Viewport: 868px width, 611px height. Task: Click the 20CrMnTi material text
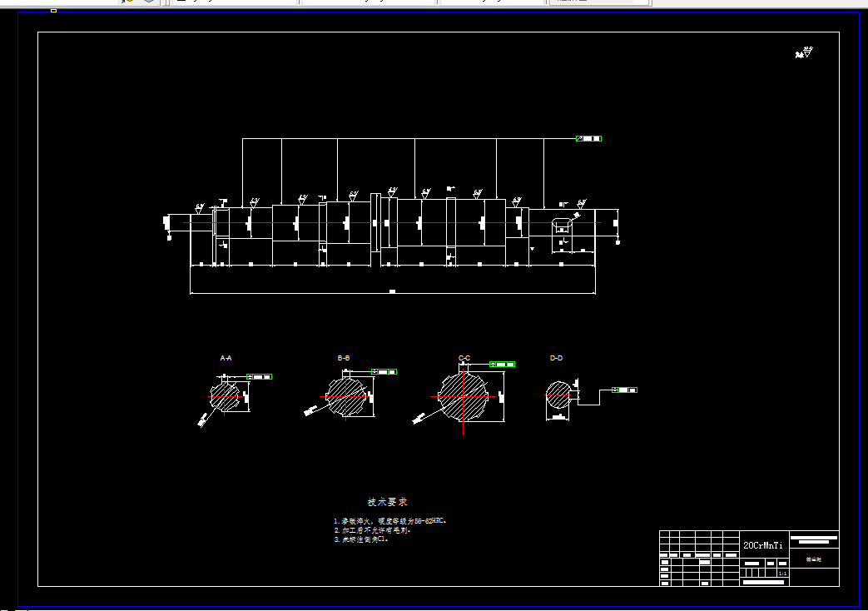coord(763,545)
